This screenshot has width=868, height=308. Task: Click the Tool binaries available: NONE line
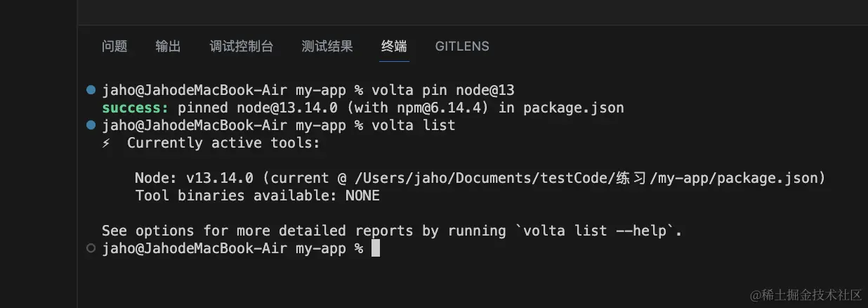(x=257, y=195)
